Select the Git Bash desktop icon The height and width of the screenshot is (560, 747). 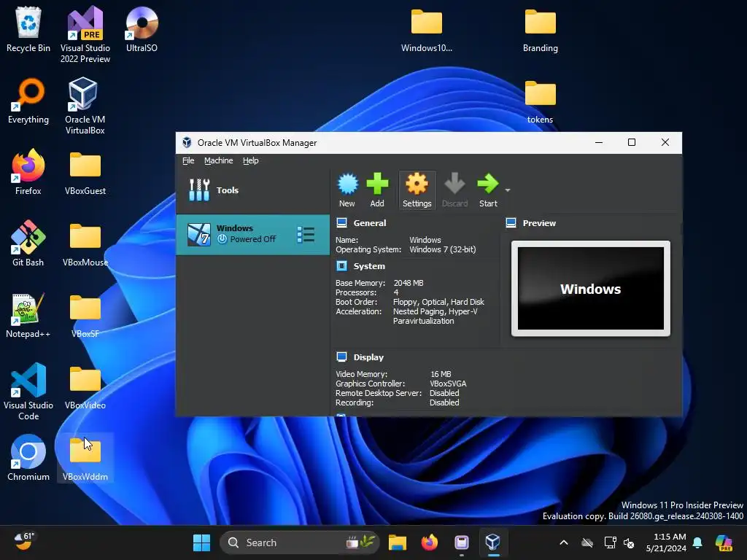click(x=28, y=244)
